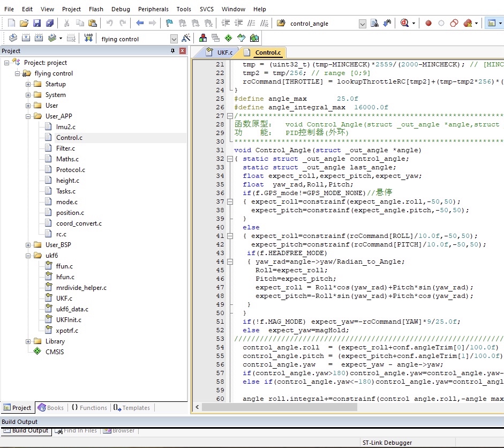This screenshot has height=448, width=504.
Task: Expand the System folder
Action: click(x=28, y=95)
